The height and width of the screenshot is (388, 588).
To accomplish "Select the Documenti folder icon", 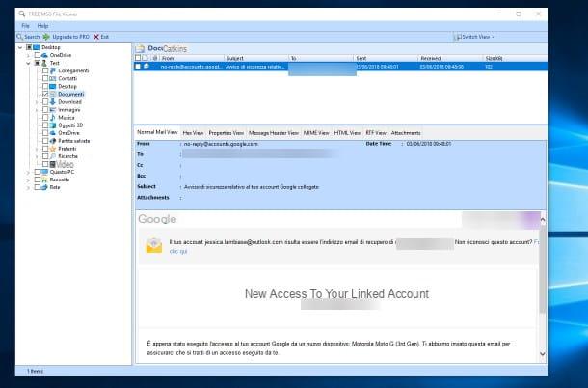I will (x=53, y=94).
